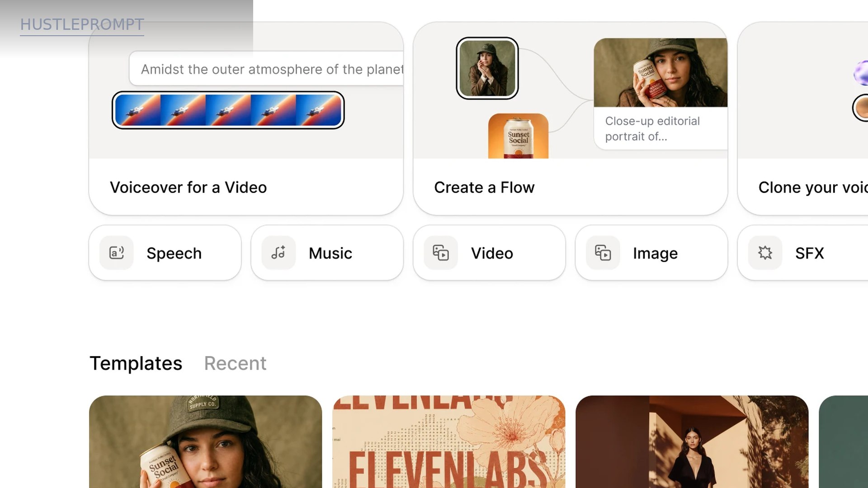Screen dimensions: 868x488
Task: Open the woman in black dress template
Action: [692, 441]
